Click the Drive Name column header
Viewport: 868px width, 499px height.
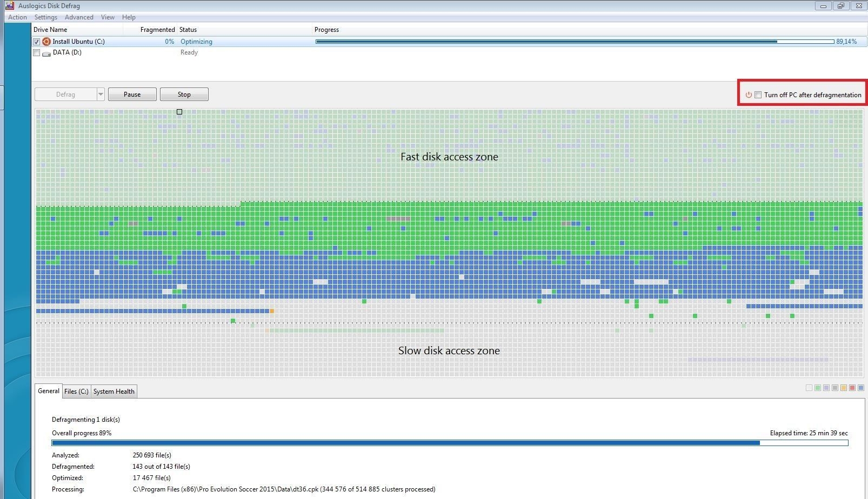[x=50, y=30]
